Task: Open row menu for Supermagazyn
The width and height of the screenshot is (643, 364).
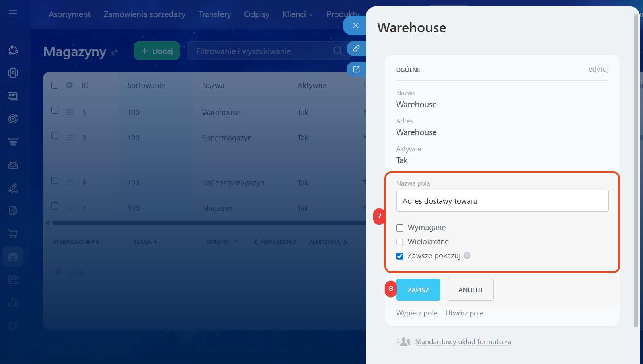Action: pyautogui.click(x=70, y=138)
